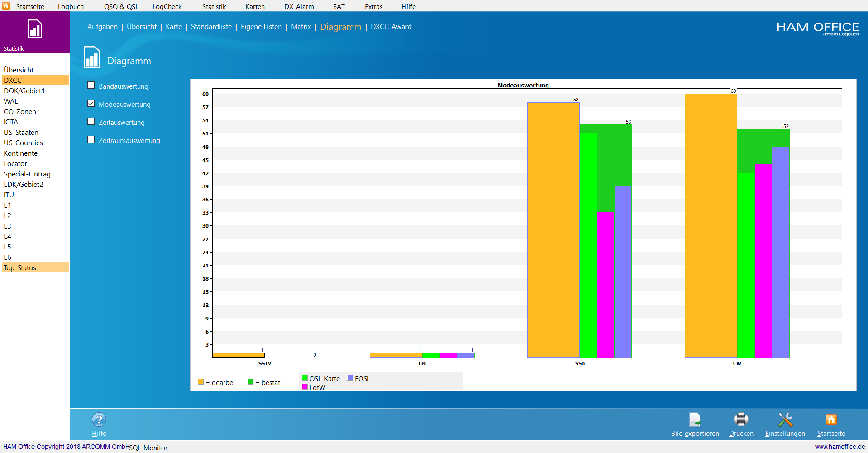The height and width of the screenshot is (453, 868).
Task: Enable the Zeitraumauswertung checkbox
Action: [91, 139]
